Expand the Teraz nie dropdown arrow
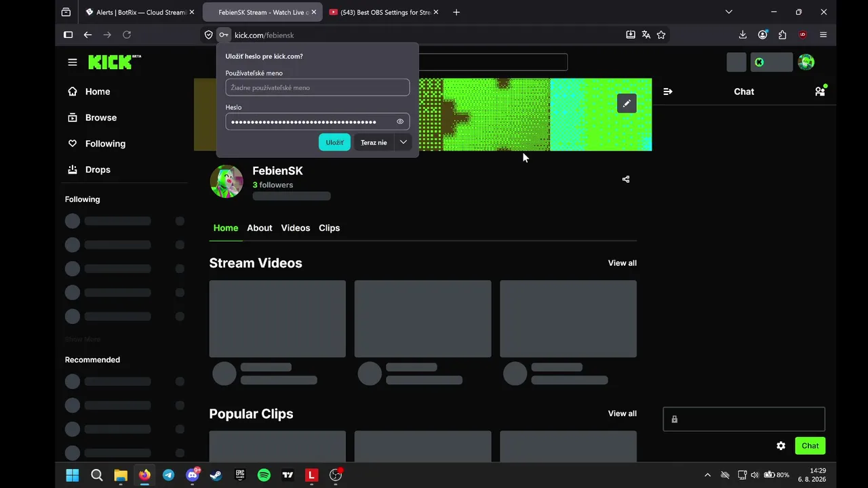Screen dimensions: 868x488 pos(403,142)
